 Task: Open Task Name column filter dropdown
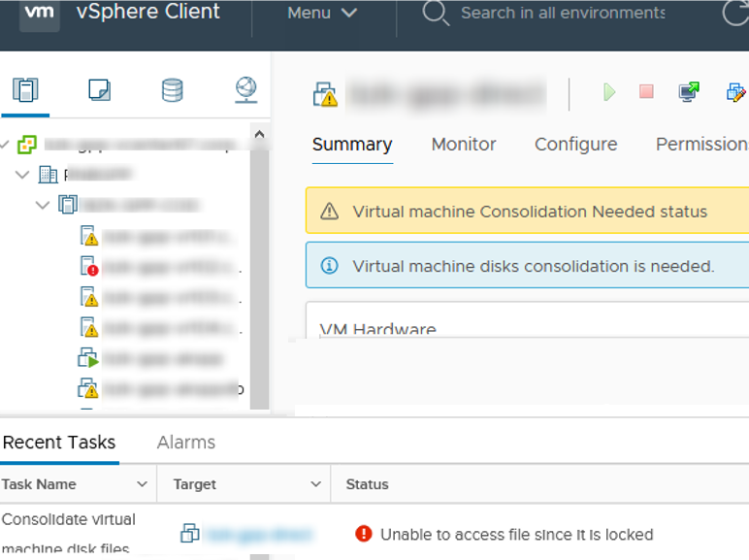142,484
